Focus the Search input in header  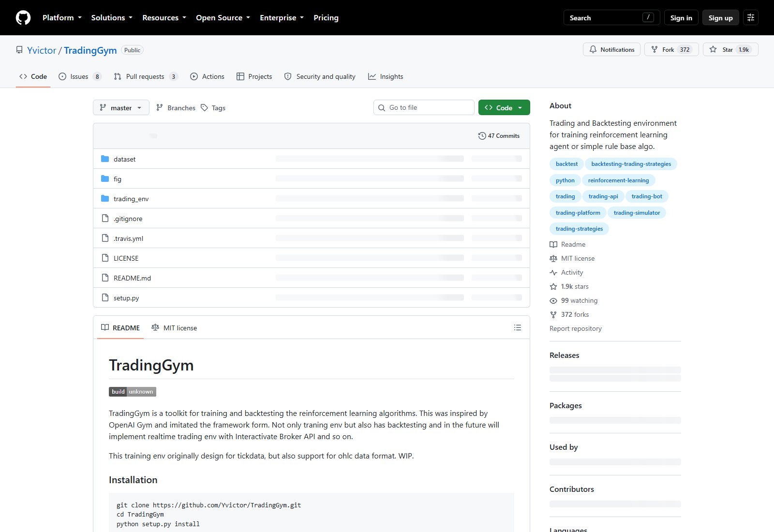coord(612,17)
